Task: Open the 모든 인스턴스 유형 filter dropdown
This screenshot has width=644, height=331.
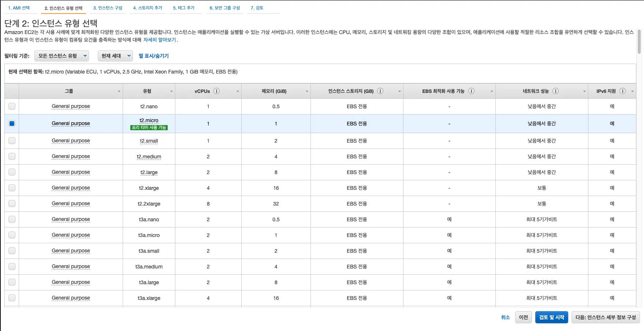Action: (62, 56)
